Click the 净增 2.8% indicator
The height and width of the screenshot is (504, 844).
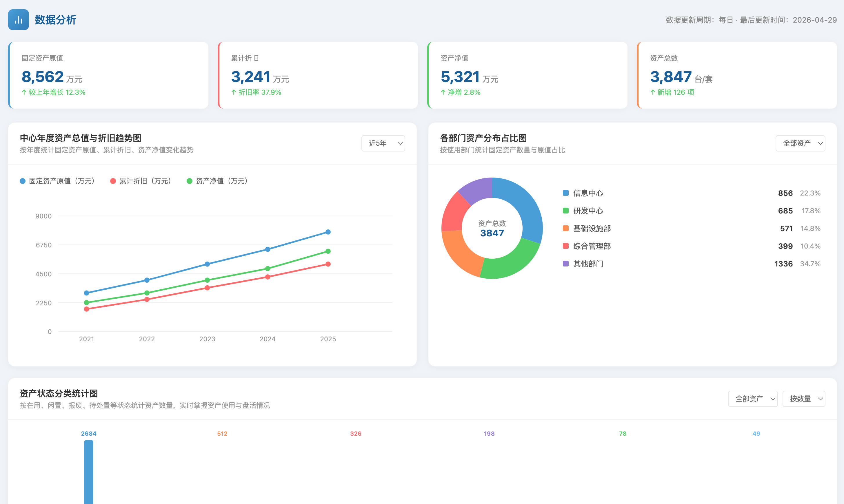[x=460, y=92]
